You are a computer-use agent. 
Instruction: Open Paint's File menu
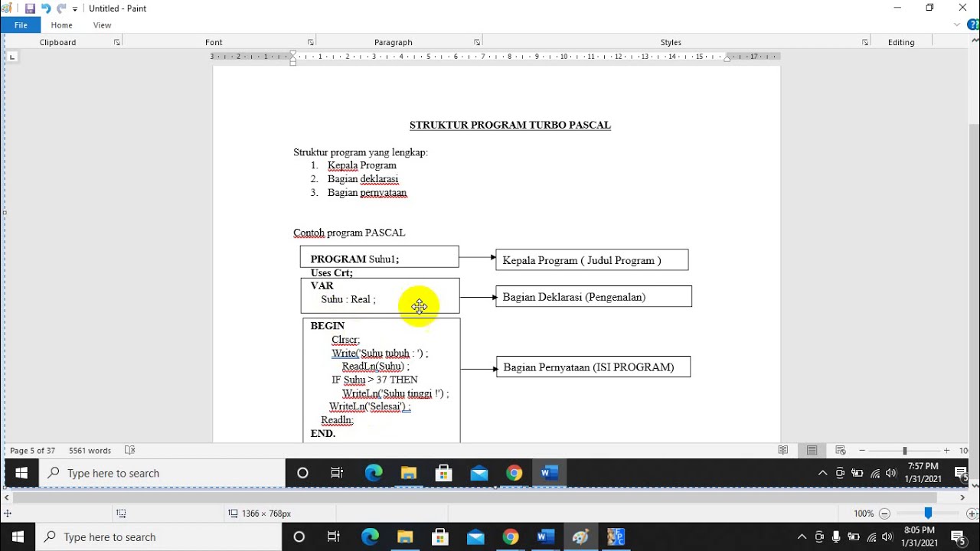(21, 25)
